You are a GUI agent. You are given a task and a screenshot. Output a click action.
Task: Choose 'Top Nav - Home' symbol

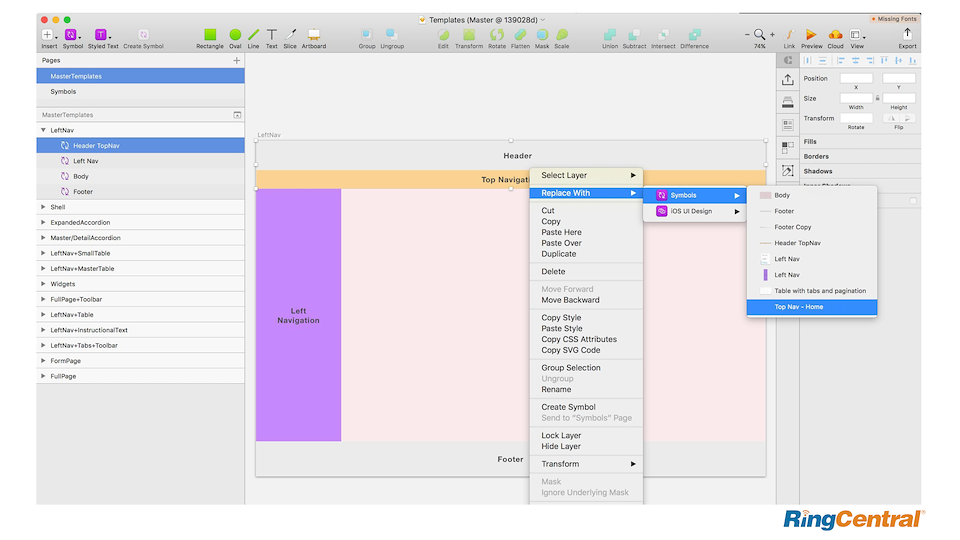812,307
